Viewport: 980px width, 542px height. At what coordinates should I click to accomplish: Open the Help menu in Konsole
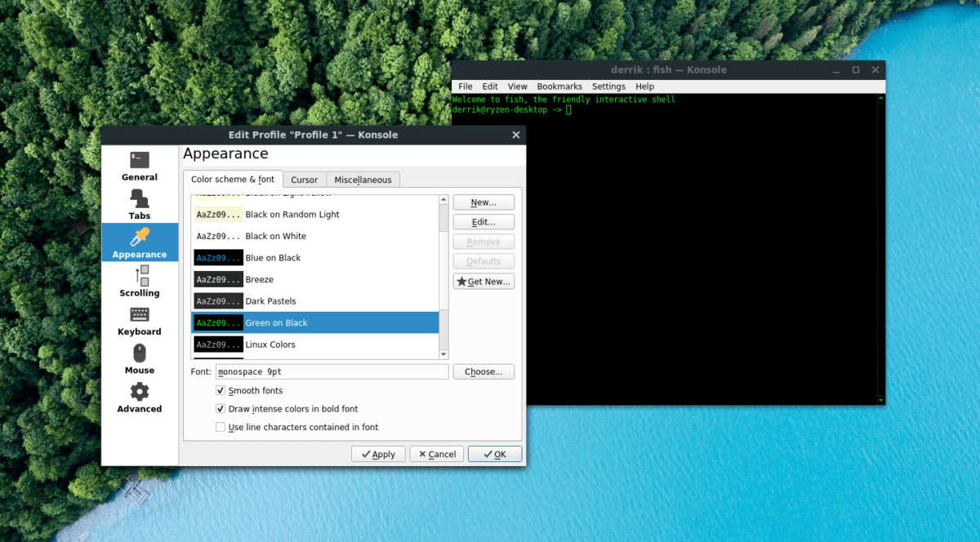[x=645, y=87]
